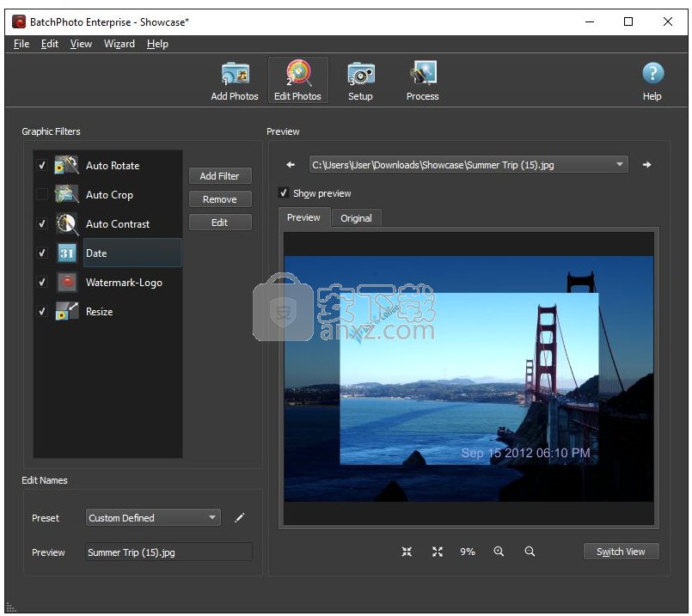Select the Watermark-Logo filter row
This screenshot has height=616, width=692.
(107, 282)
